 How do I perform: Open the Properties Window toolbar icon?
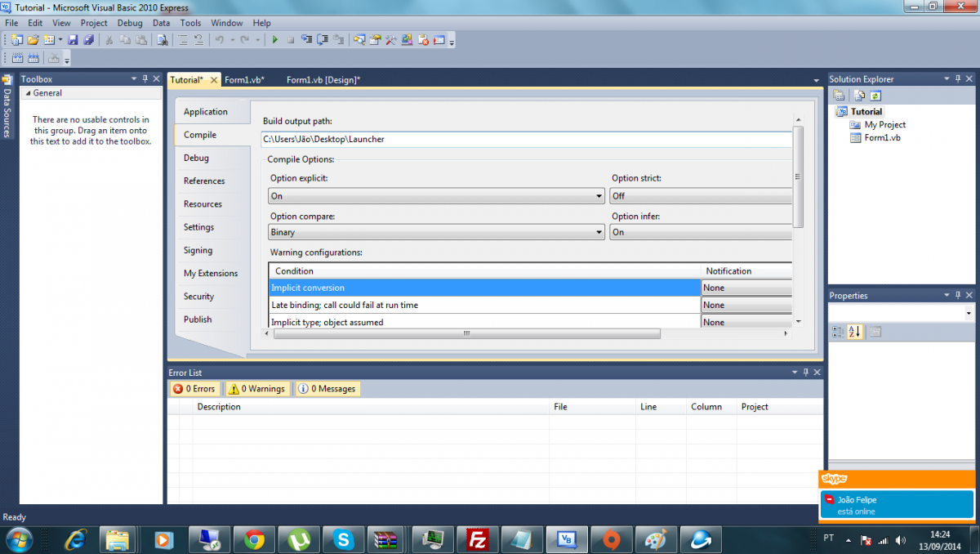[376, 39]
